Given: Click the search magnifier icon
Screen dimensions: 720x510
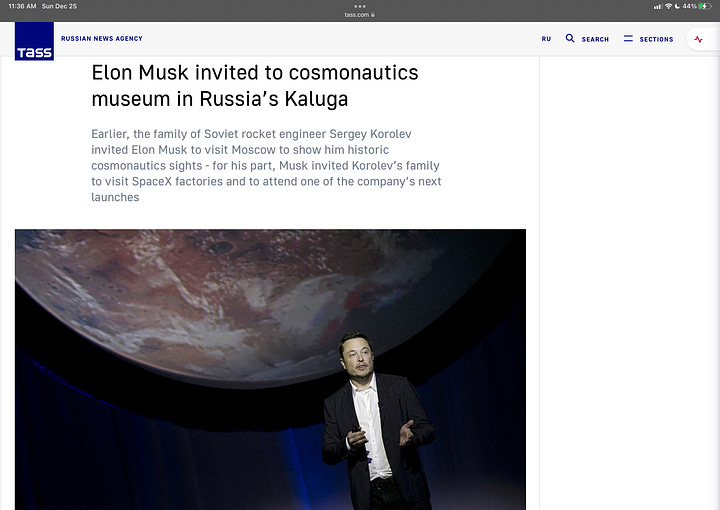Looking at the screenshot, I should tap(570, 38).
